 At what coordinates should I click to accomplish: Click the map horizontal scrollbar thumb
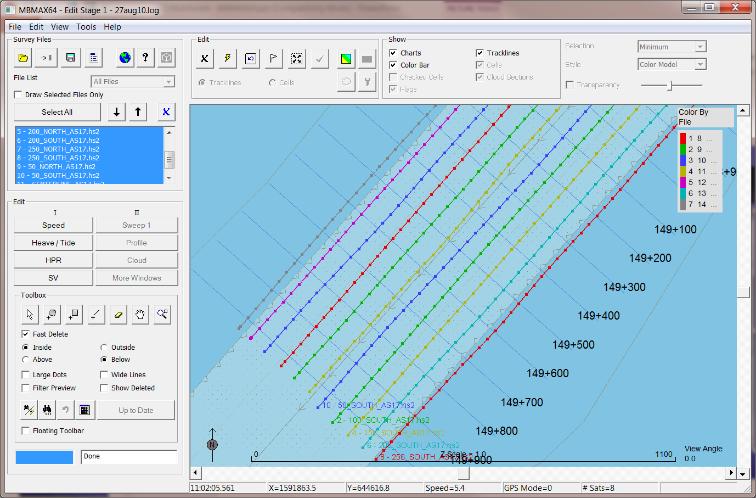click(x=463, y=473)
